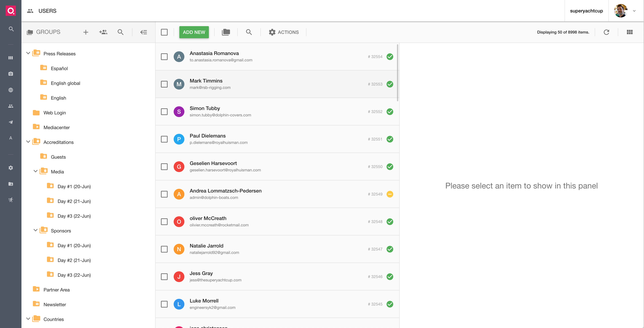Tick the select-all checkbox in toolbar

coord(164,32)
